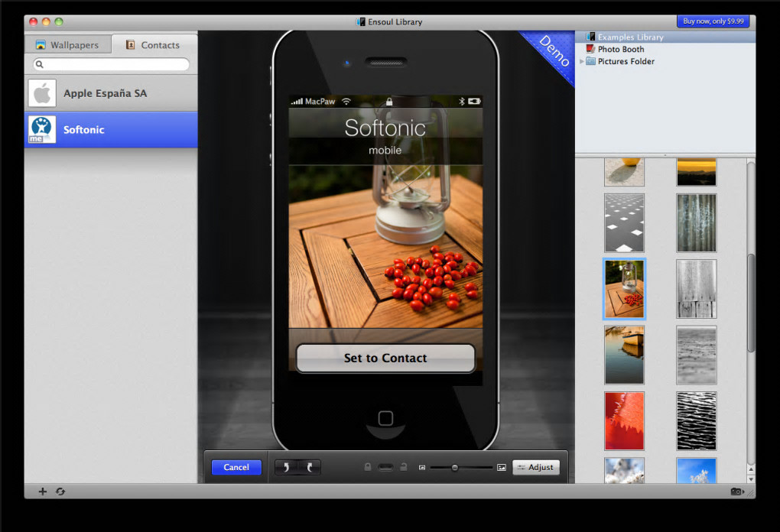The image size is (780, 532).
Task: Select the lantern and berries thumbnail
Action: [624, 288]
